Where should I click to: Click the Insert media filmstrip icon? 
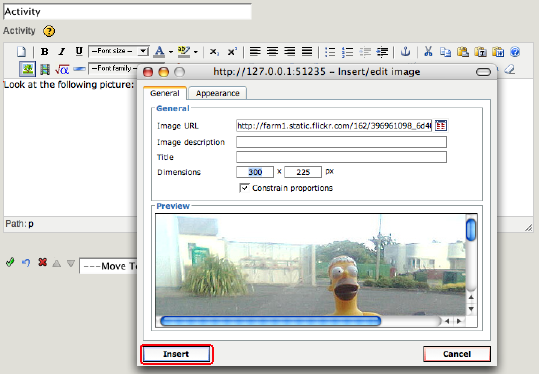pyautogui.click(x=45, y=69)
